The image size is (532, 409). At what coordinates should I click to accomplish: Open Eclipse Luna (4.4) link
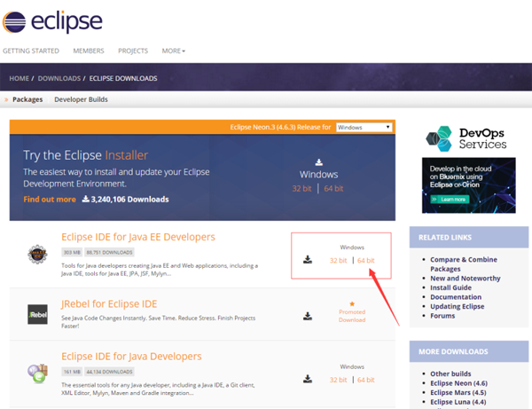pos(458,402)
